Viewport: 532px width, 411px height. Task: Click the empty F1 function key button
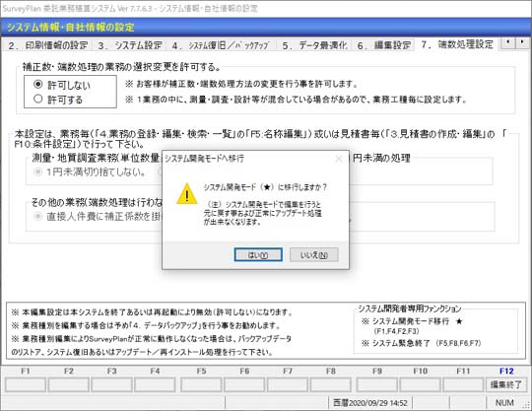tap(26, 384)
